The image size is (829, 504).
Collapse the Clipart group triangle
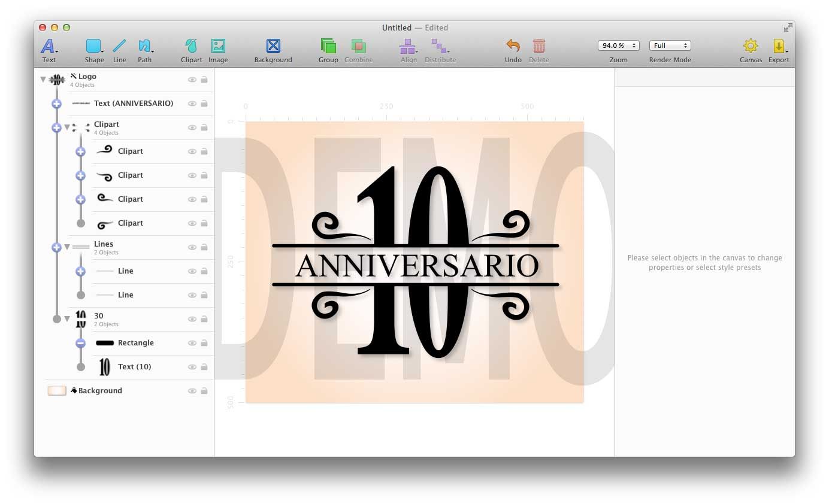pos(67,127)
